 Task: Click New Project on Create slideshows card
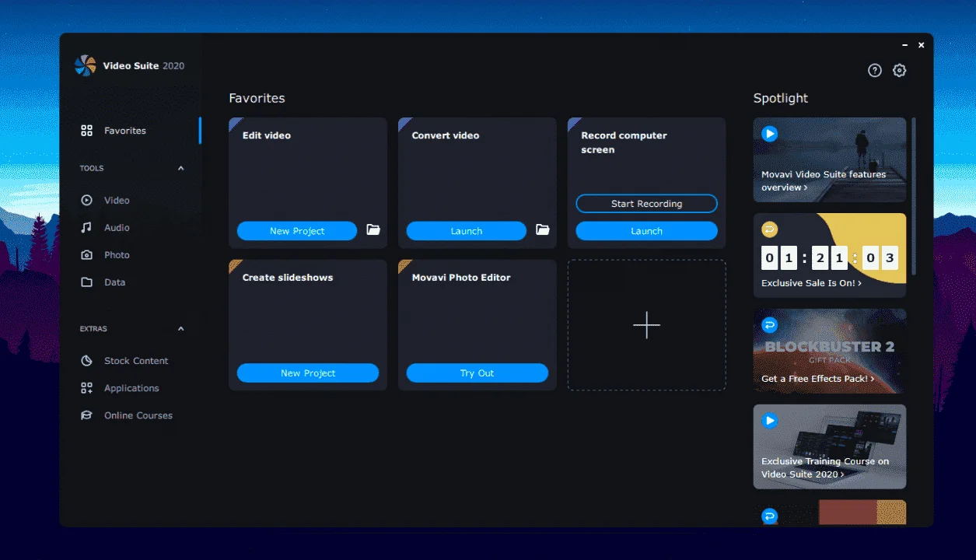coord(308,373)
